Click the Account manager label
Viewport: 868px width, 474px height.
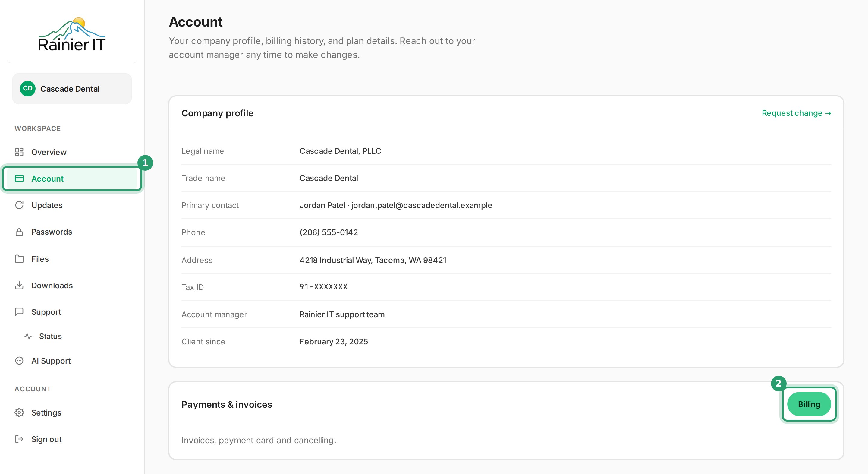(x=214, y=314)
